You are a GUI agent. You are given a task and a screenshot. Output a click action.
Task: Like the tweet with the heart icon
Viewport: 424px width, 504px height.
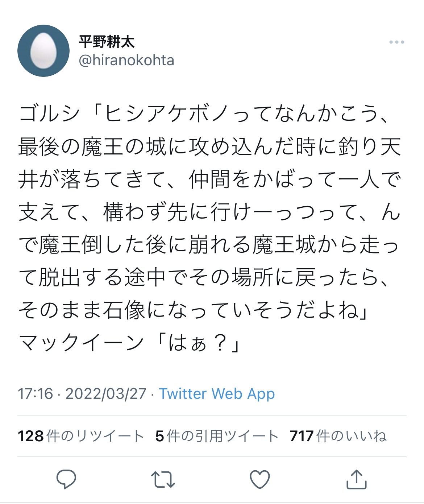260,479
